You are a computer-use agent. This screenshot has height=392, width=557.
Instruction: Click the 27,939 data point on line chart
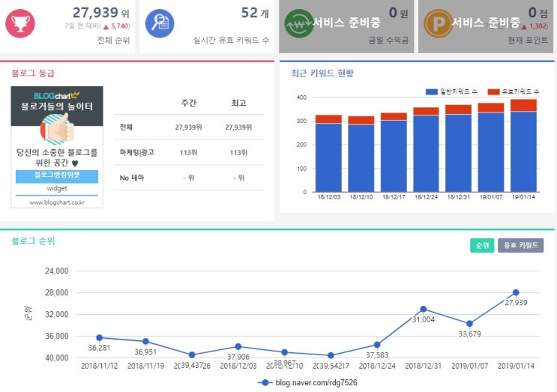516,292
